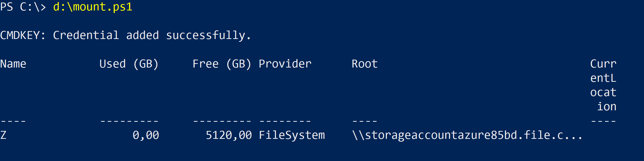Click the dashes under Provider header
The height and width of the screenshot is (161, 644).
(x=285, y=121)
